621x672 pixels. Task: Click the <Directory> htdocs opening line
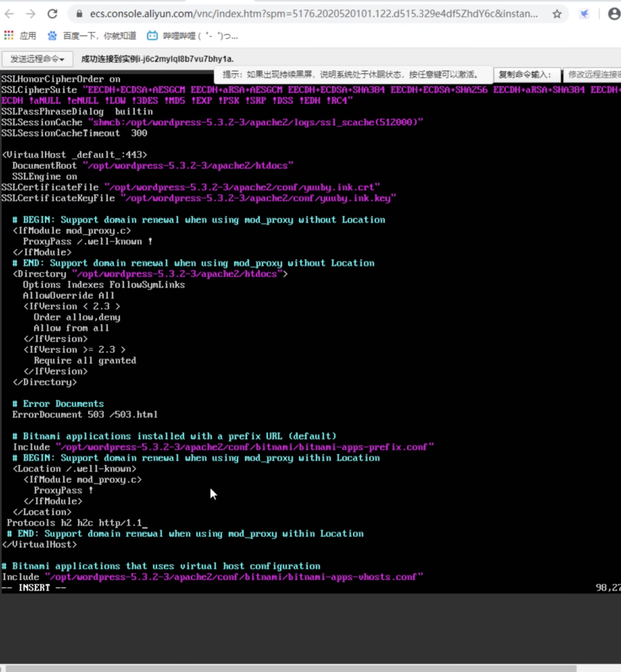150,274
